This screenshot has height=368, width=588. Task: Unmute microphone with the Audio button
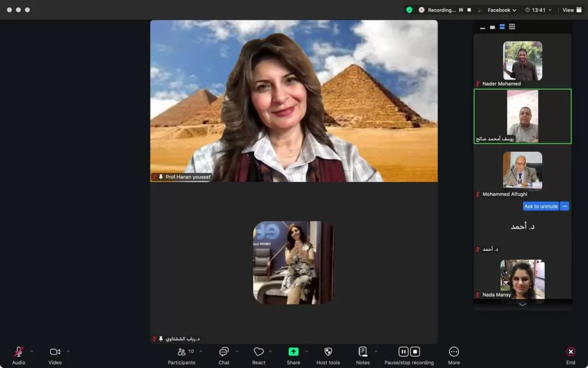18,352
